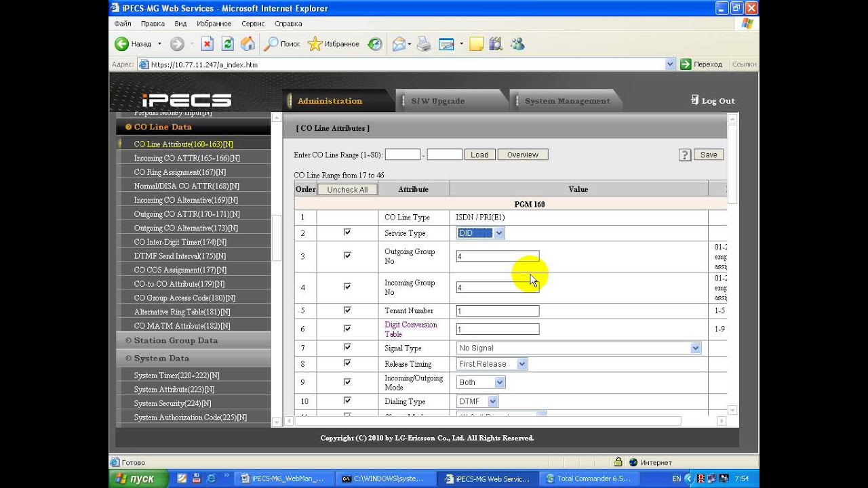Click the Load button

coord(479,155)
